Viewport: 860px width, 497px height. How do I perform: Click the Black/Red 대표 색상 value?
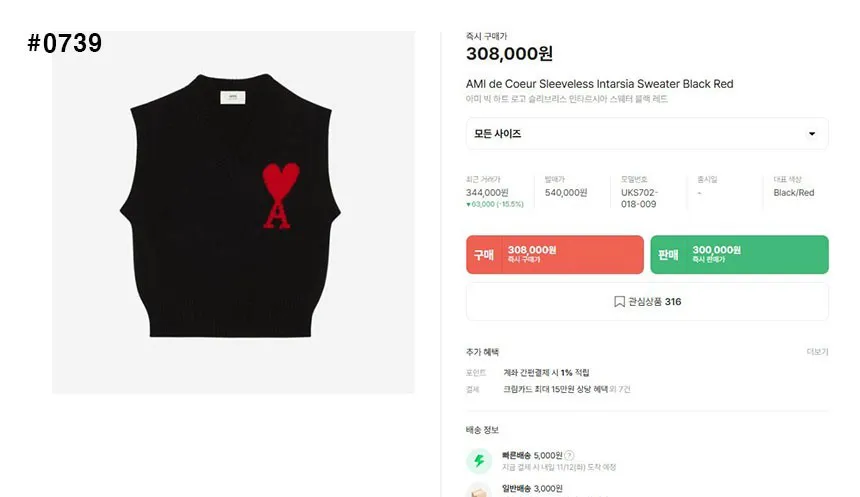[x=794, y=193]
